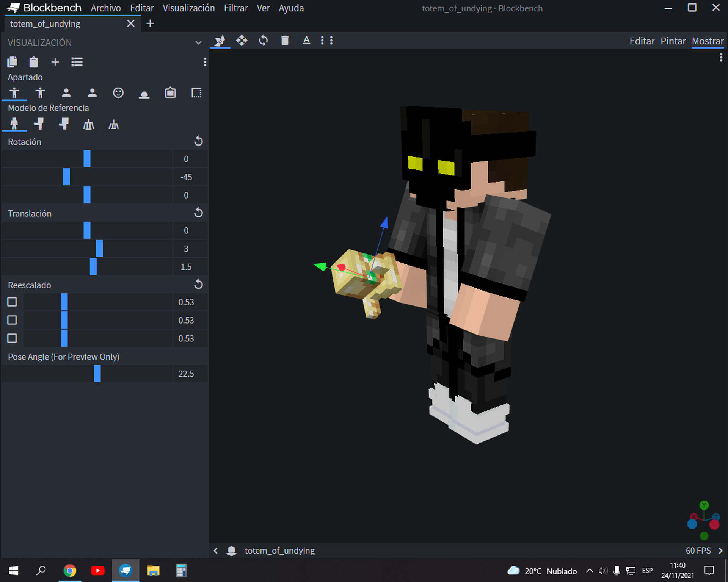Open the three-dot menu in the display panel

[x=205, y=63]
